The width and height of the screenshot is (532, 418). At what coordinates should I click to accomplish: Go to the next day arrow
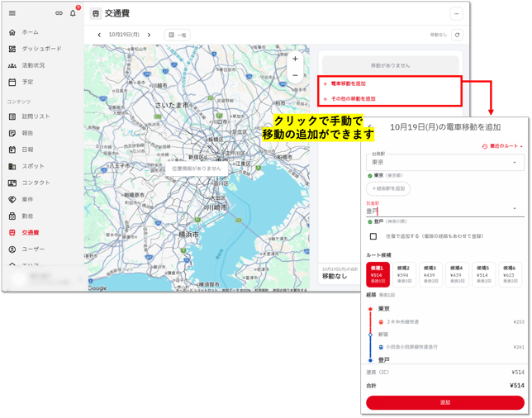(x=149, y=35)
